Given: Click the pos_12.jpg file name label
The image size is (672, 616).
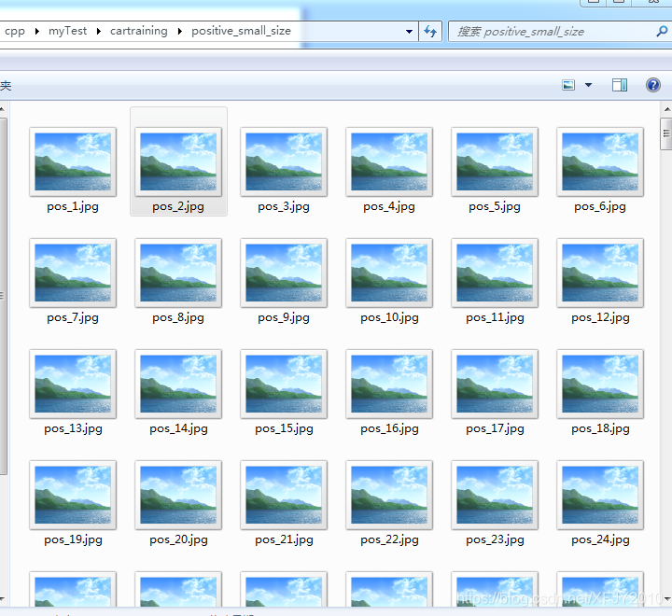Looking at the screenshot, I should tap(600, 317).
